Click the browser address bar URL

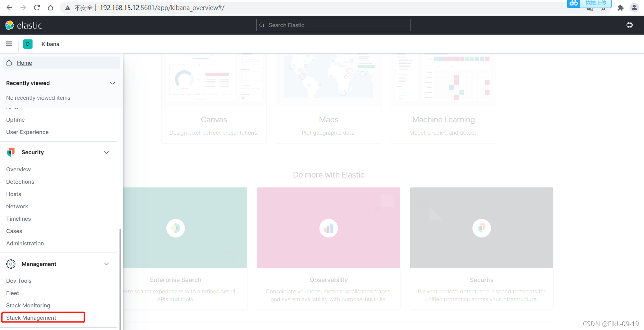(162, 8)
